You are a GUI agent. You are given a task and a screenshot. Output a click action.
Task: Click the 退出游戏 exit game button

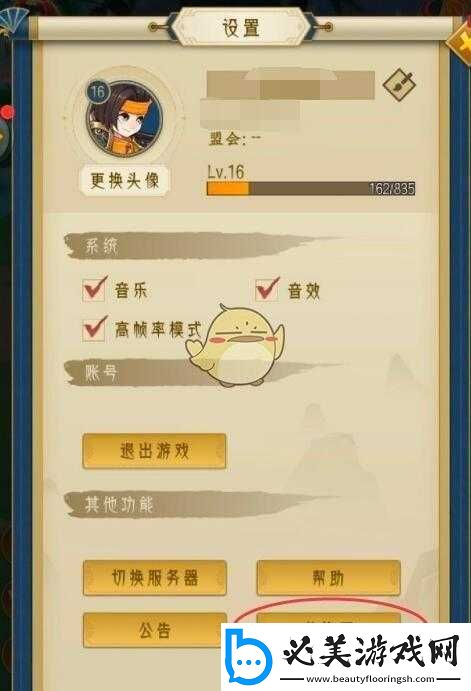[x=154, y=451]
